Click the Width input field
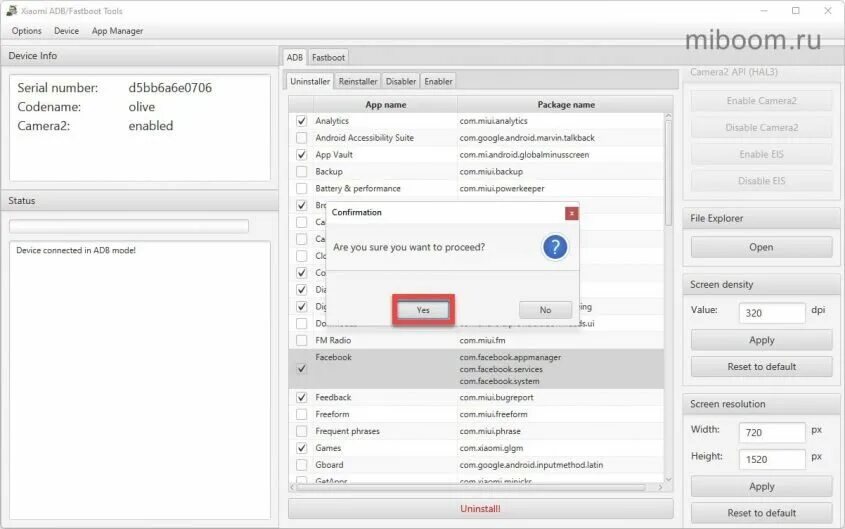This screenshot has width=845, height=529. (x=772, y=433)
